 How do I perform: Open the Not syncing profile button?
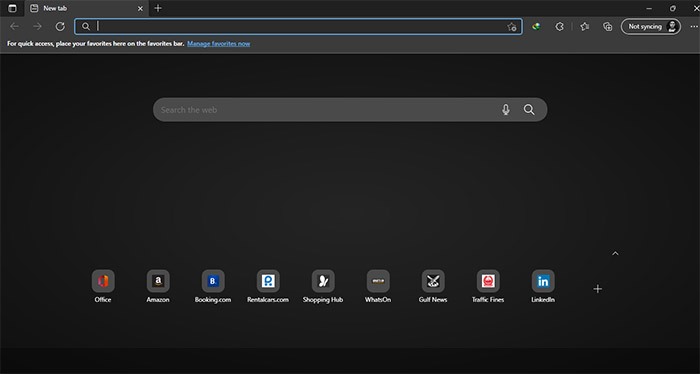pyautogui.click(x=650, y=26)
